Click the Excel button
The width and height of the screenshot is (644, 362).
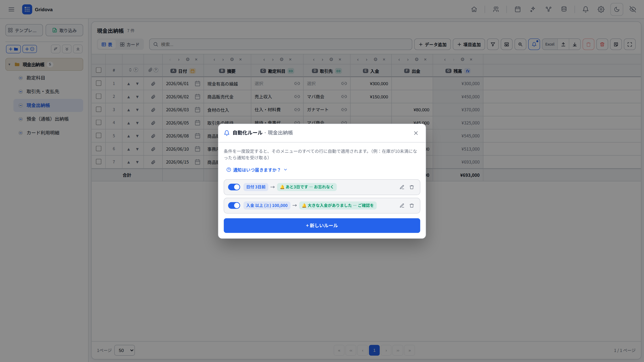[550, 44]
